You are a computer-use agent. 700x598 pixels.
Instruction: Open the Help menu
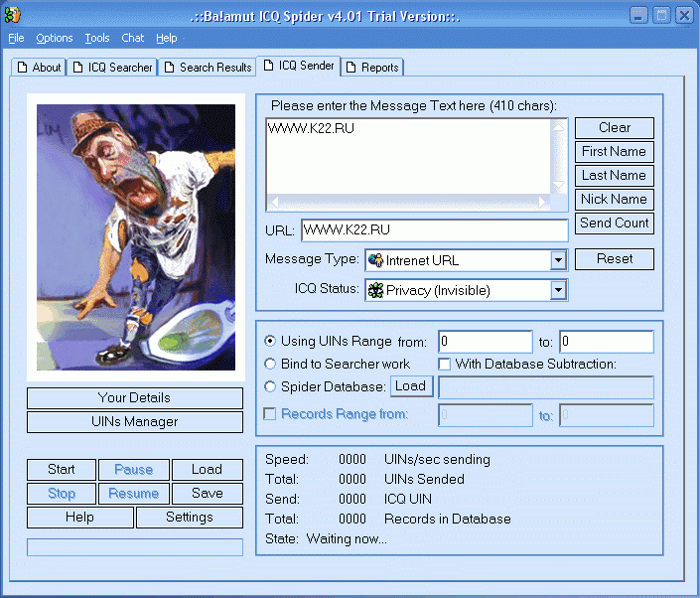(167, 39)
